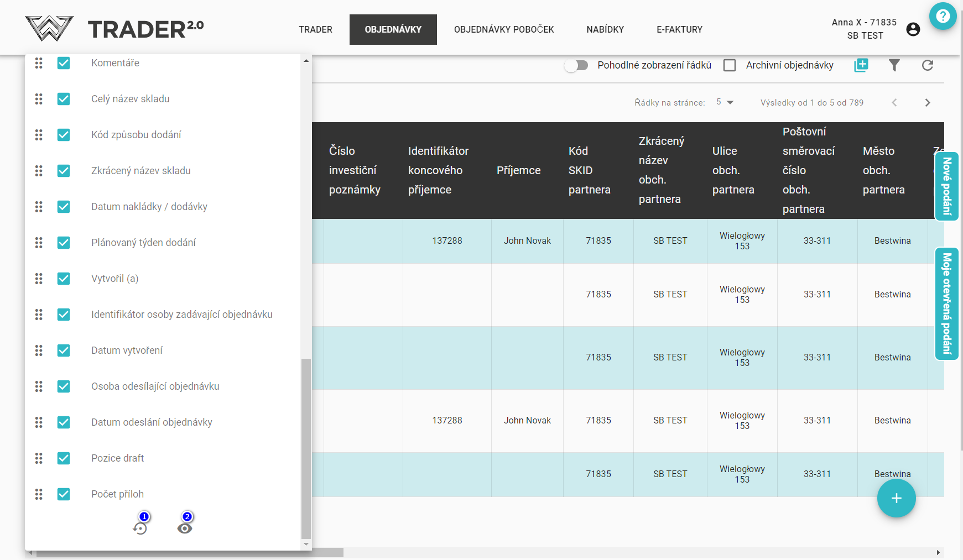963x560 pixels.
Task: Open the Objednávky poboček menu tab
Action: coord(504,29)
